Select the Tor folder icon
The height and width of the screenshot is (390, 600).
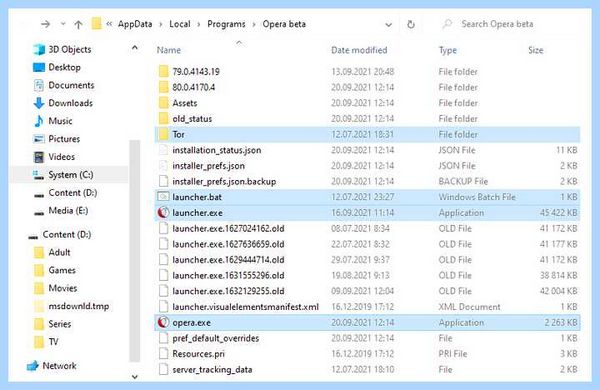[163, 134]
